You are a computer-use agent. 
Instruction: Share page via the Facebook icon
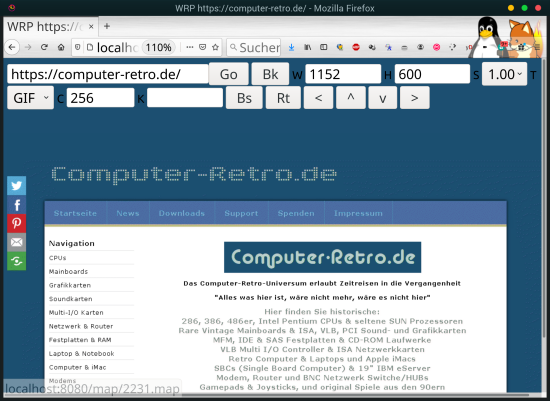(16, 205)
